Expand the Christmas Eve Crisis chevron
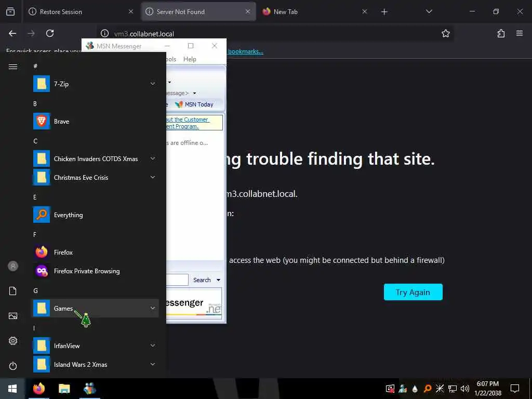Image resolution: width=532 pixels, height=399 pixels. click(x=153, y=177)
